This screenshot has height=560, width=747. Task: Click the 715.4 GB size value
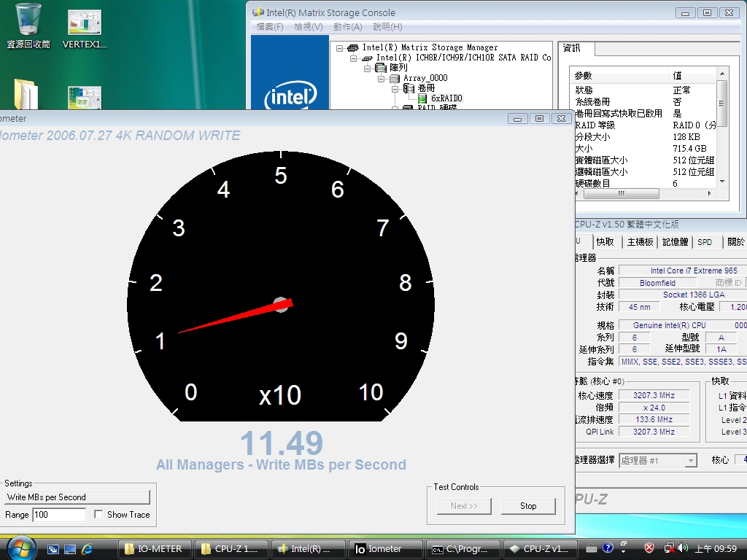[x=689, y=149]
